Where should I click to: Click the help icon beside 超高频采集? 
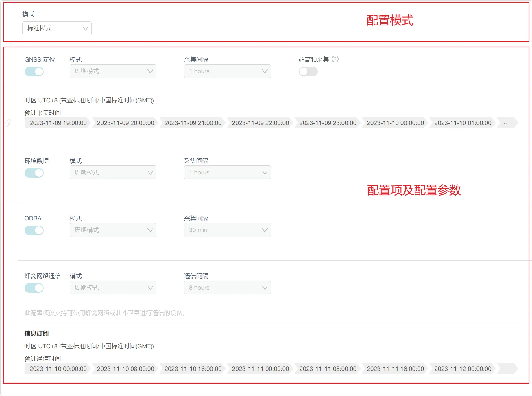tap(335, 59)
